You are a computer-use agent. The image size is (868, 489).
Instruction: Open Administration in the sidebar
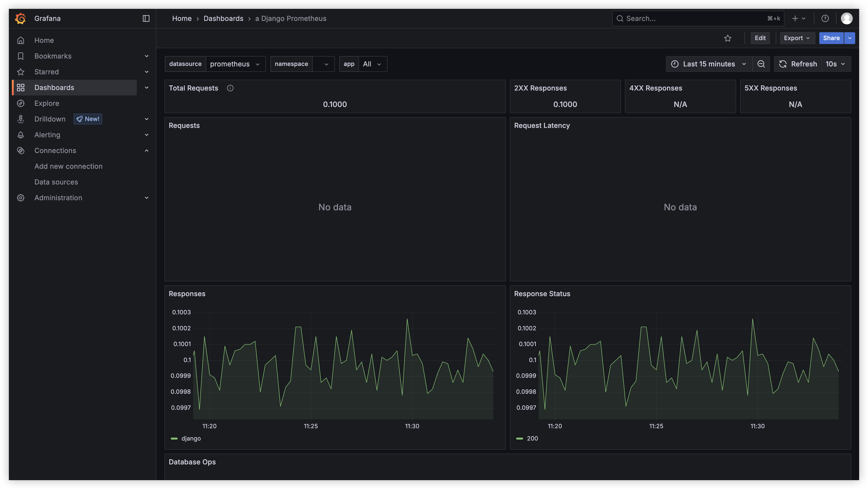click(x=58, y=198)
